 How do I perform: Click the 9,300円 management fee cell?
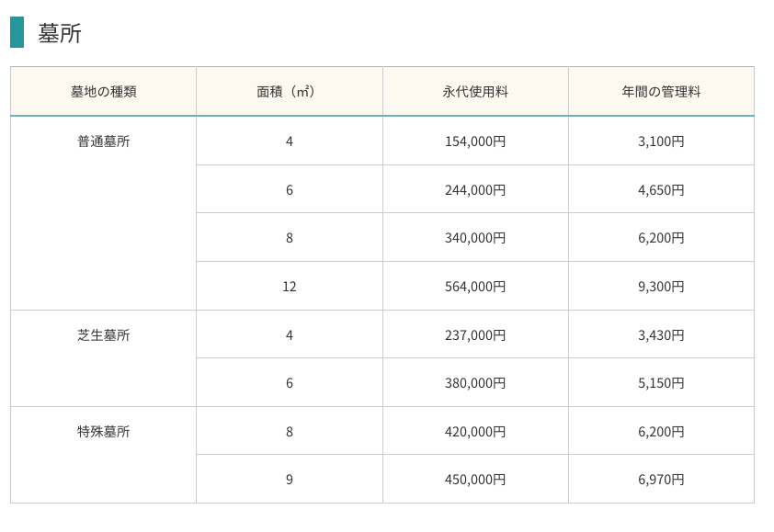662,287
